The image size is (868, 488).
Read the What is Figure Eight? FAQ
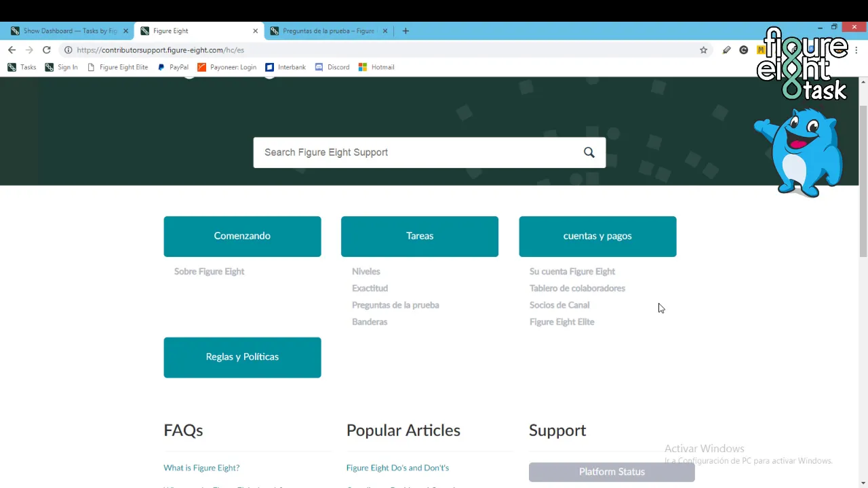tap(201, 468)
